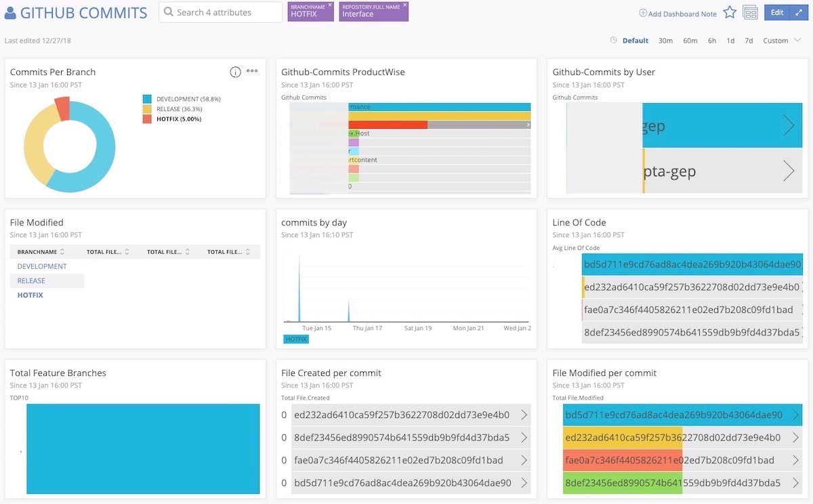This screenshot has height=504, width=813.
Task: Open the Custom time range dropdown
Action: pyautogui.click(x=782, y=41)
